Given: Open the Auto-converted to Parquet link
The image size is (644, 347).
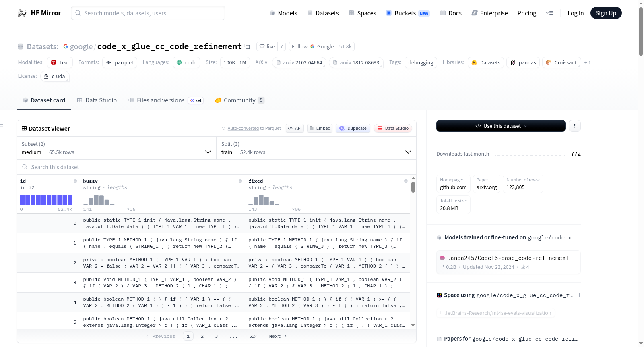Looking at the screenshot, I should [x=243, y=128].
